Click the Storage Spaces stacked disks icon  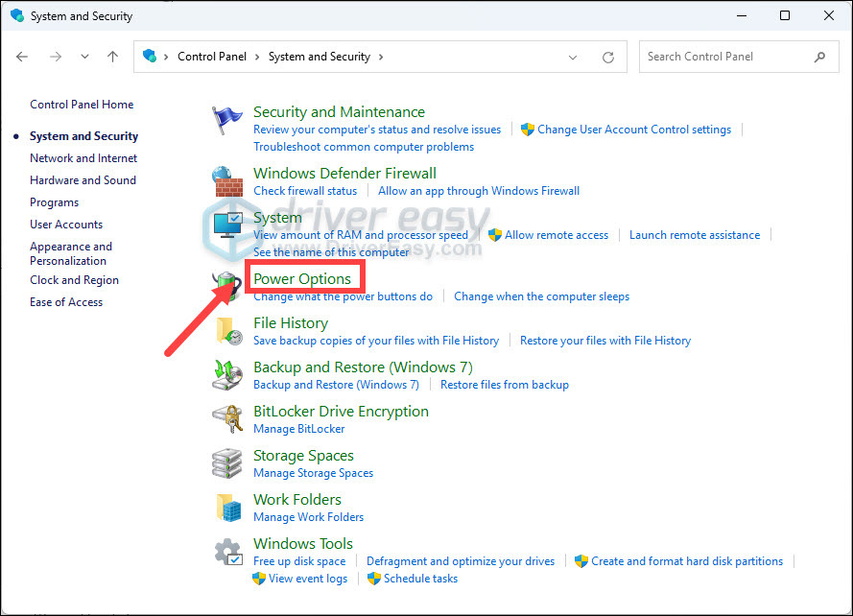pyautogui.click(x=227, y=462)
